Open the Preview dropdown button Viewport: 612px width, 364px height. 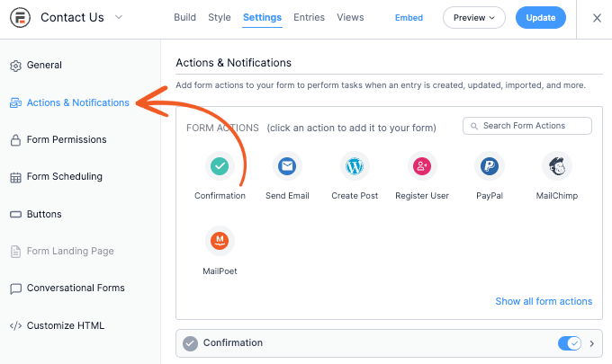point(473,18)
